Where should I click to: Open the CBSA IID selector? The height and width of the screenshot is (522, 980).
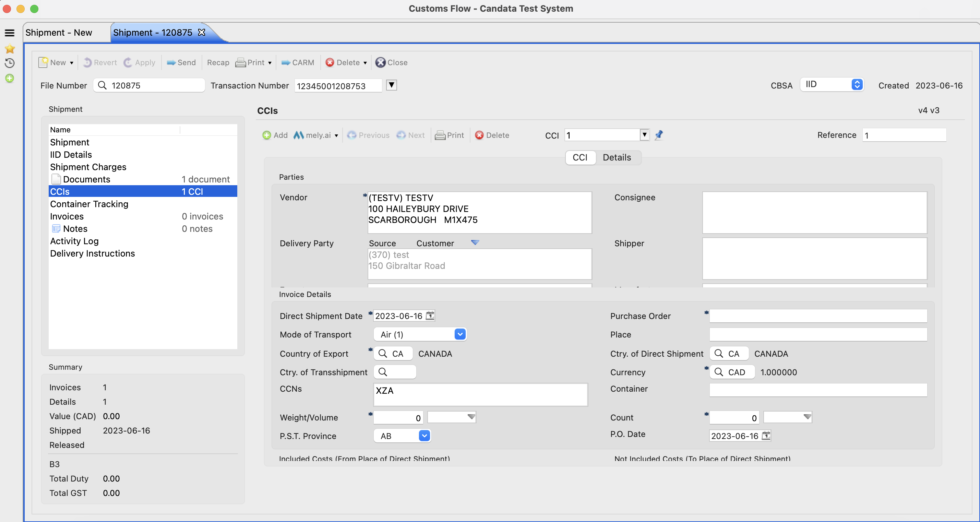tap(832, 84)
